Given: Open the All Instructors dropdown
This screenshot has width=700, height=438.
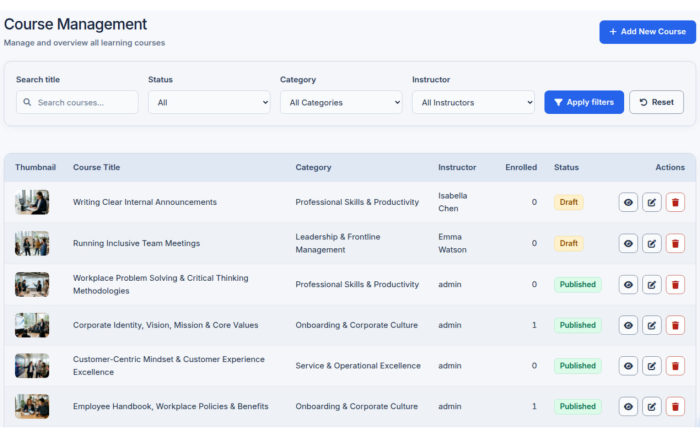Looking at the screenshot, I should point(473,102).
